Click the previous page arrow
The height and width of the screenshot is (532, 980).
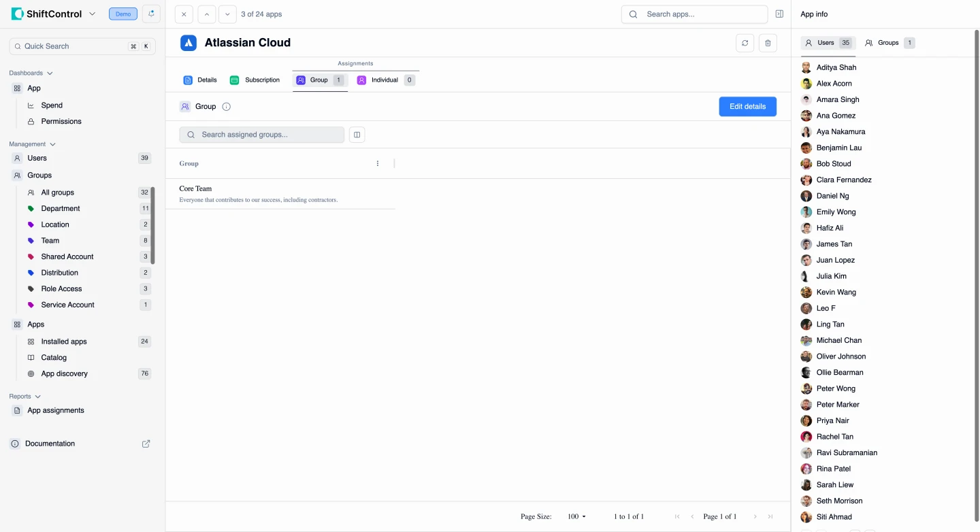[x=693, y=516]
